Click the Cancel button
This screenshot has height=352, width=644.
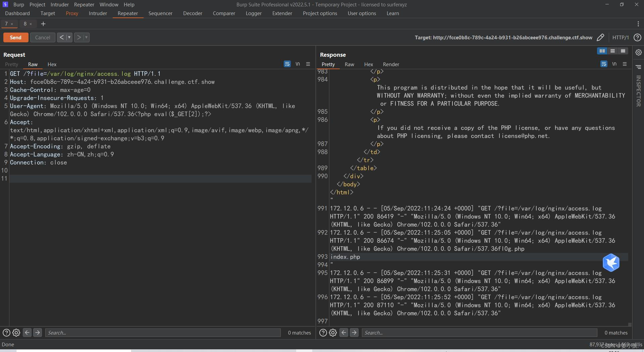[43, 37]
